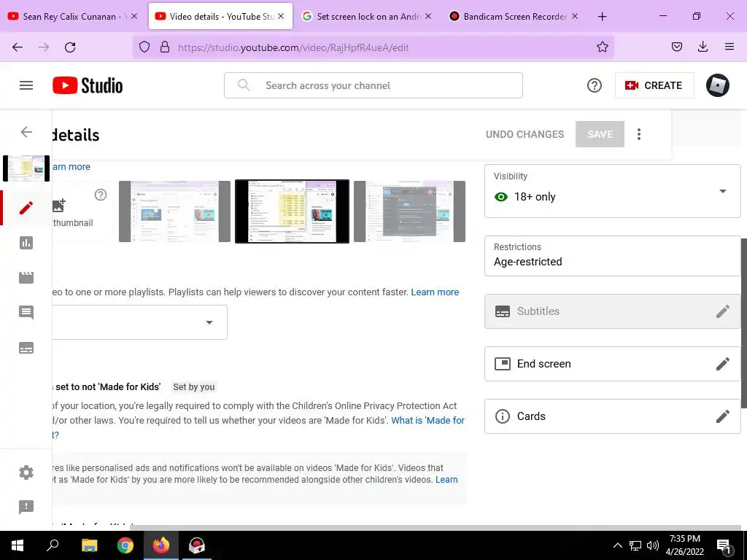Open Settings gear in sidebar
This screenshot has width=747, height=560.
coord(26,472)
